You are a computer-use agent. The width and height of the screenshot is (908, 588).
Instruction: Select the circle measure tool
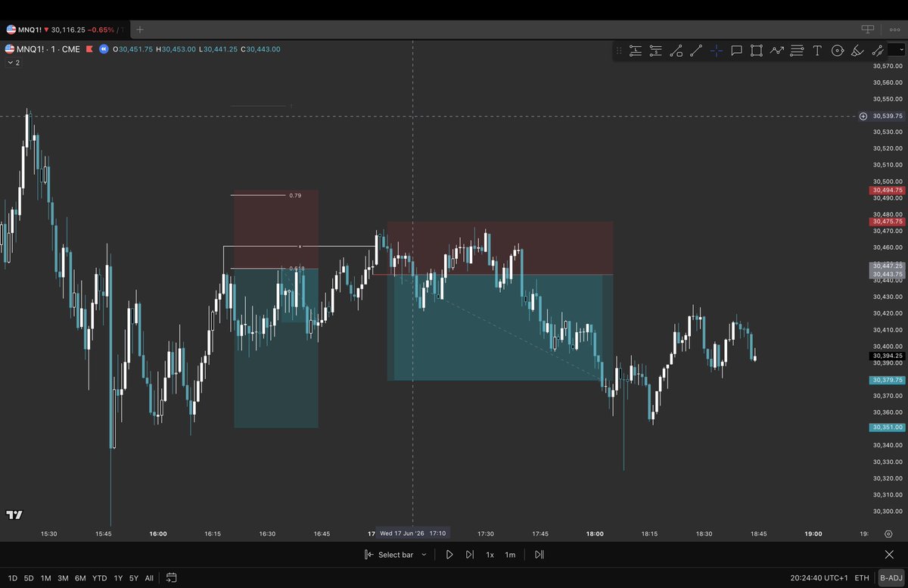(837, 51)
